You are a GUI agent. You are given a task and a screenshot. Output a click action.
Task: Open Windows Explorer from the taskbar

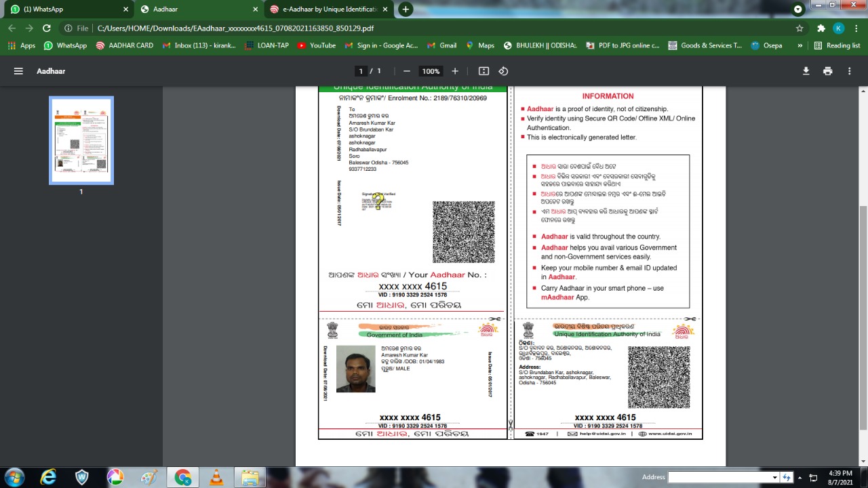pyautogui.click(x=250, y=477)
